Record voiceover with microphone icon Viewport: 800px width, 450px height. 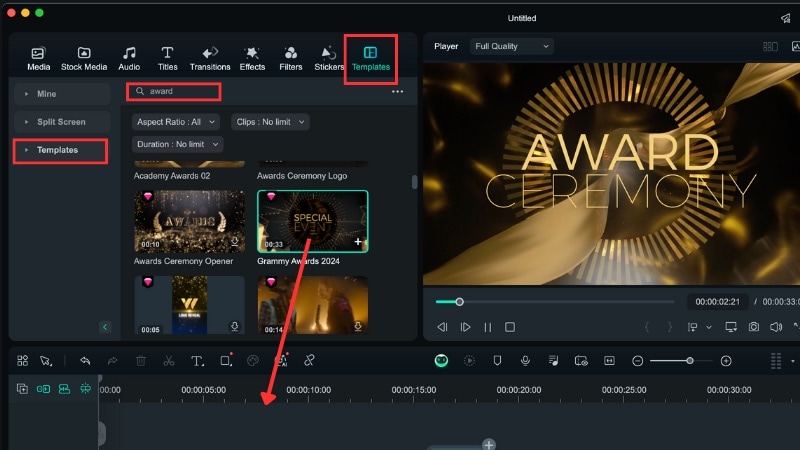tap(525, 361)
